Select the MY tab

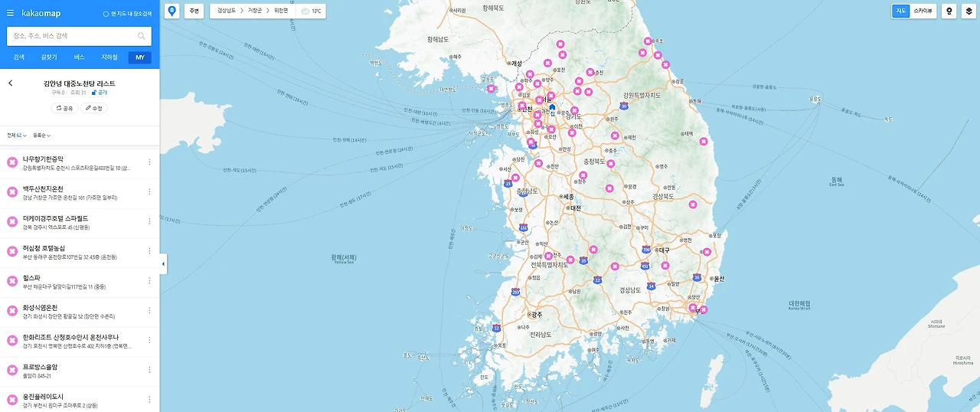click(x=140, y=57)
